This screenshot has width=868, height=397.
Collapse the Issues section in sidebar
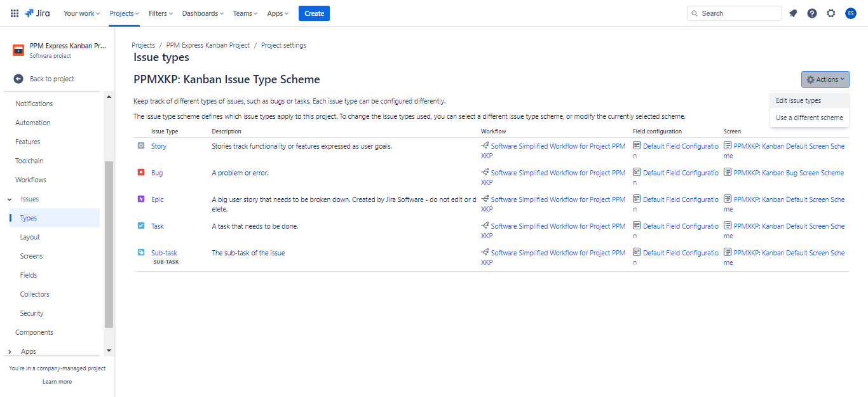click(x=10, y=199)
